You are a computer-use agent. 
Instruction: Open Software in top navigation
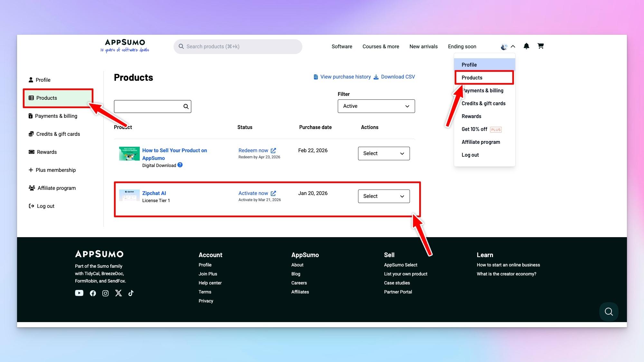[342, 47]
